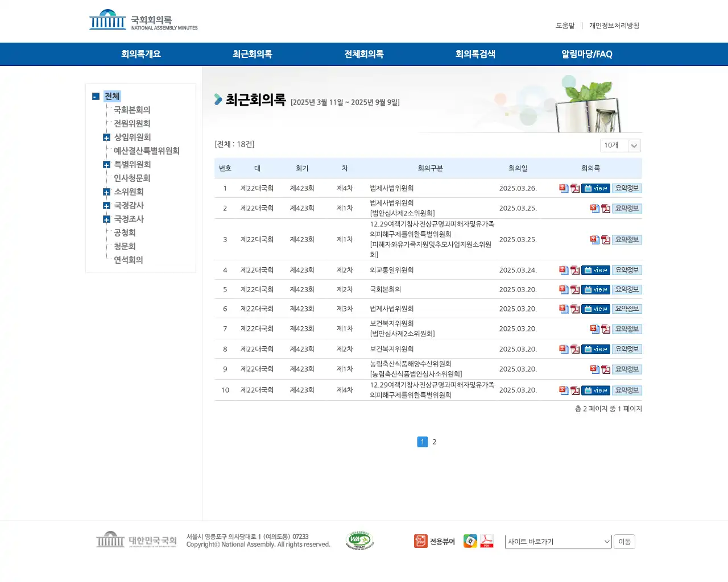Open PDF for row 1 법제사법위원회 제4차

[575, 188]
